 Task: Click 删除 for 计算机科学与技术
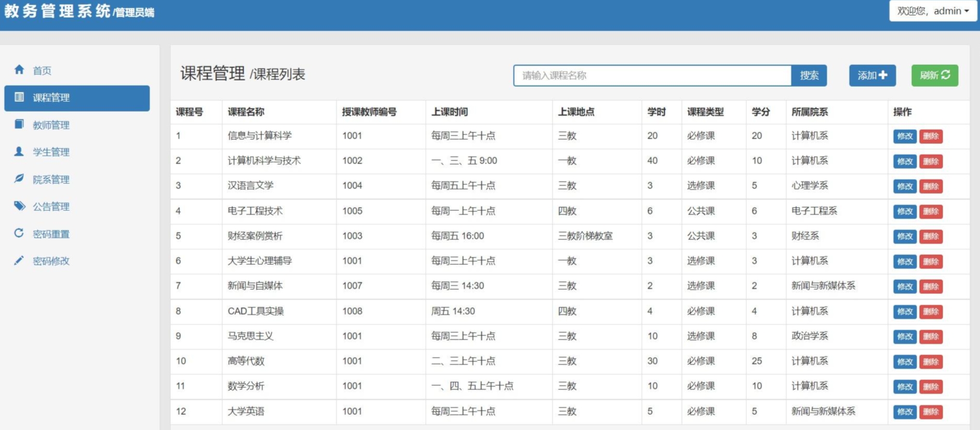pyautogui.click(x=931, y=161)
